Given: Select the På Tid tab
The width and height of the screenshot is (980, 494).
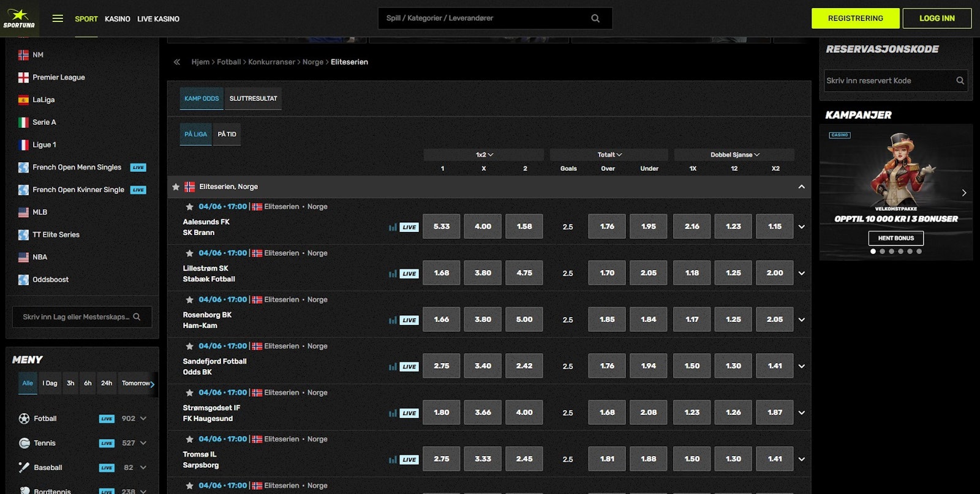Looking at the screenshot, I should click(x=227, y=134).
